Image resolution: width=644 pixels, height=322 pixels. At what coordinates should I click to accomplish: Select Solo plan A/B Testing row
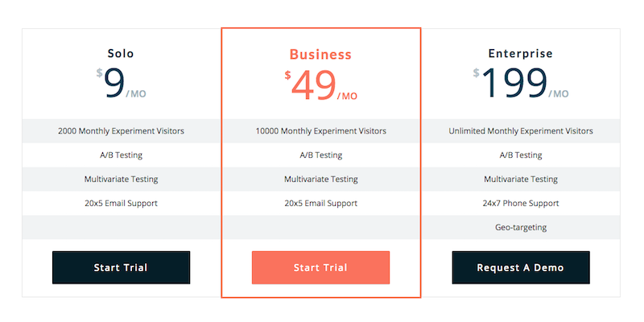tap(121, 155)
